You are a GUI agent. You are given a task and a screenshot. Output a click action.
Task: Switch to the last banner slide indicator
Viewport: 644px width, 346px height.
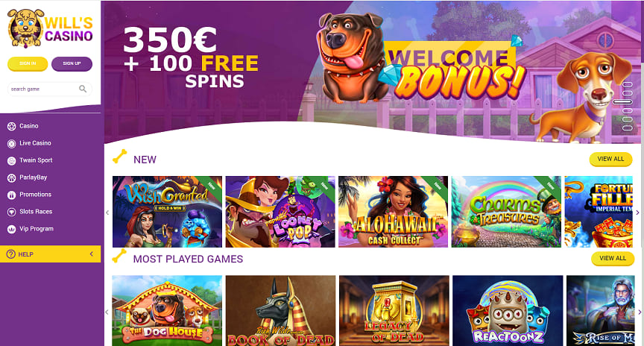click(627, 128)
